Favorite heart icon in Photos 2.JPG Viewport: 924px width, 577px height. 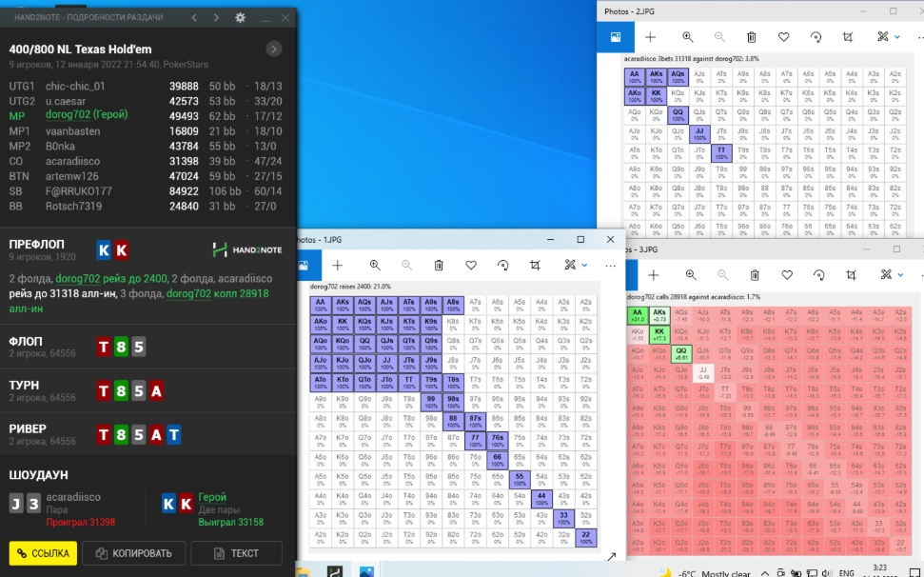[x=783, y=37]
